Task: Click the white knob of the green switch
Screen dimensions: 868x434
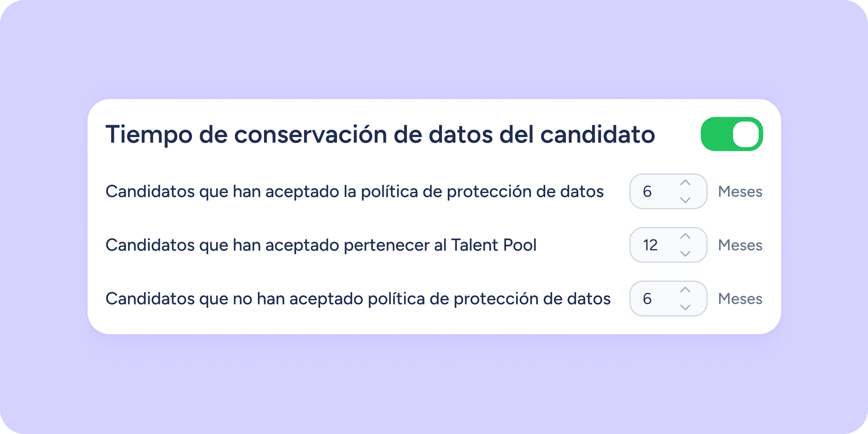Action: [746, 134]
